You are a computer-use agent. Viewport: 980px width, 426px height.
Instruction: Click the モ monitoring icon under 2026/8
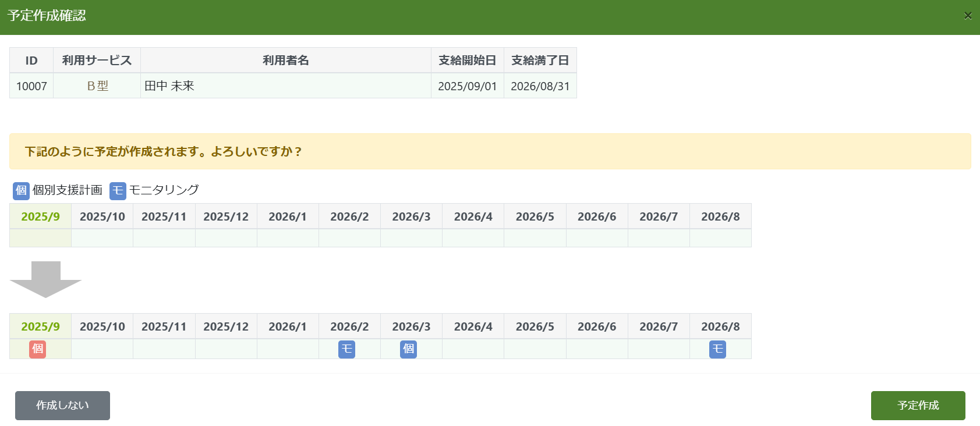[x=717, y=349]
